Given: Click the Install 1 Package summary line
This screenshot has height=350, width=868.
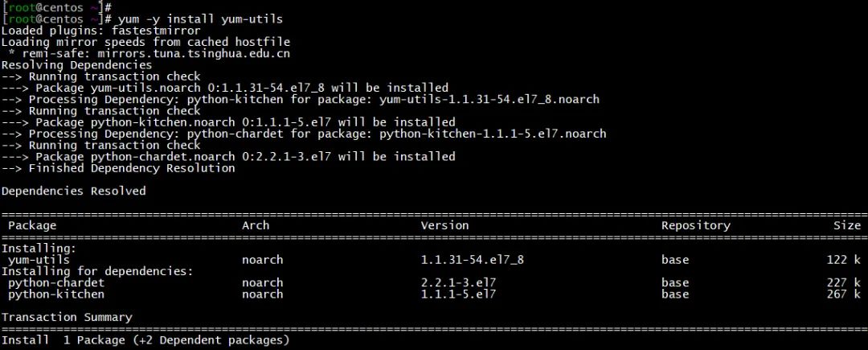Looking at the screenshot, I should [145, 341].
